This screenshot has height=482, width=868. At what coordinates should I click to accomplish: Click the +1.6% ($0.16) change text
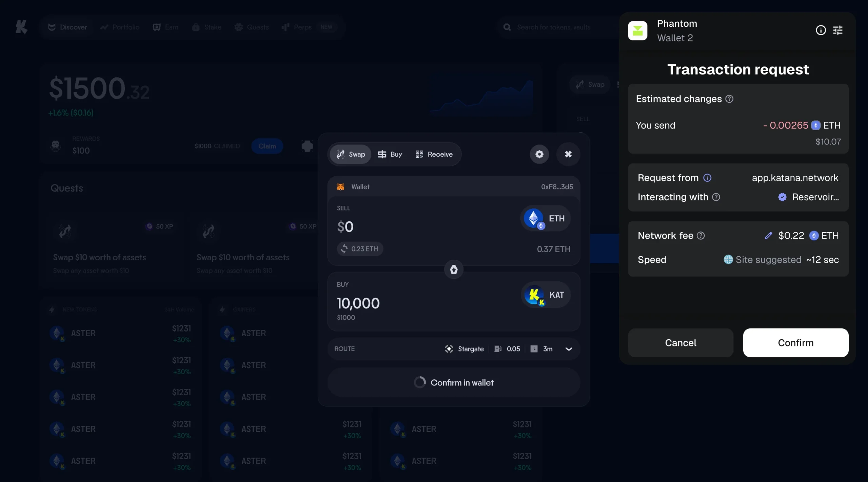(71, 113)
